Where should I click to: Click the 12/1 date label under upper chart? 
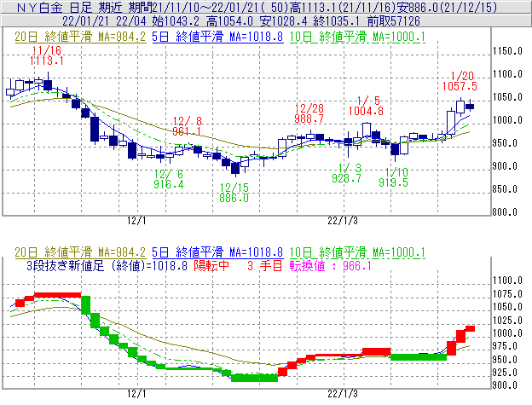[x=136, y=221]
